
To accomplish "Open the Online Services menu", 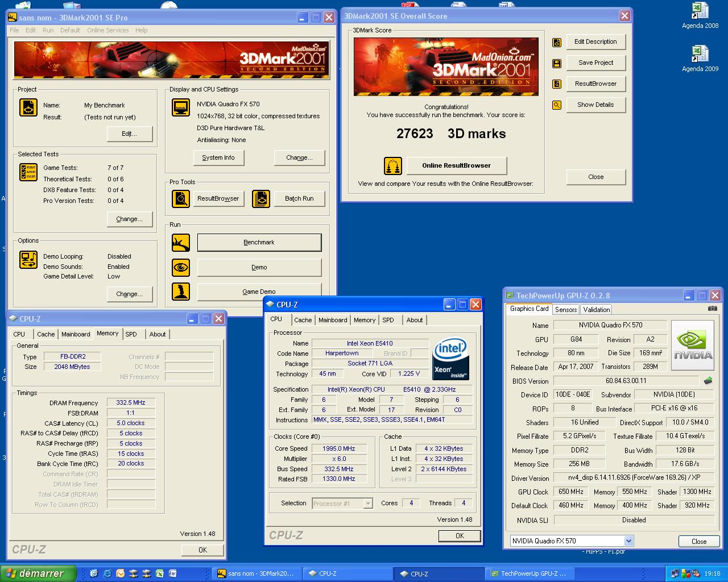I will click(x=107, y=30).
